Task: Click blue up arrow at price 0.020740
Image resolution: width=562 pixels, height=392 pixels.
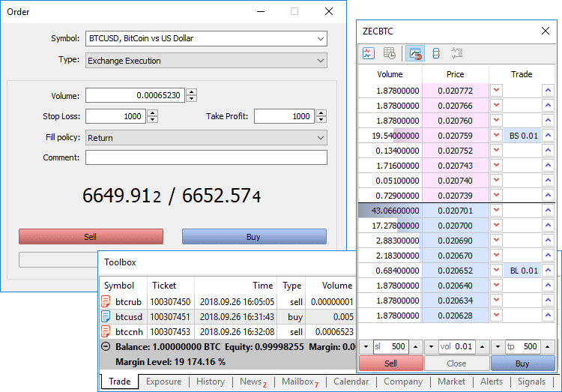Action: (548, 181)
